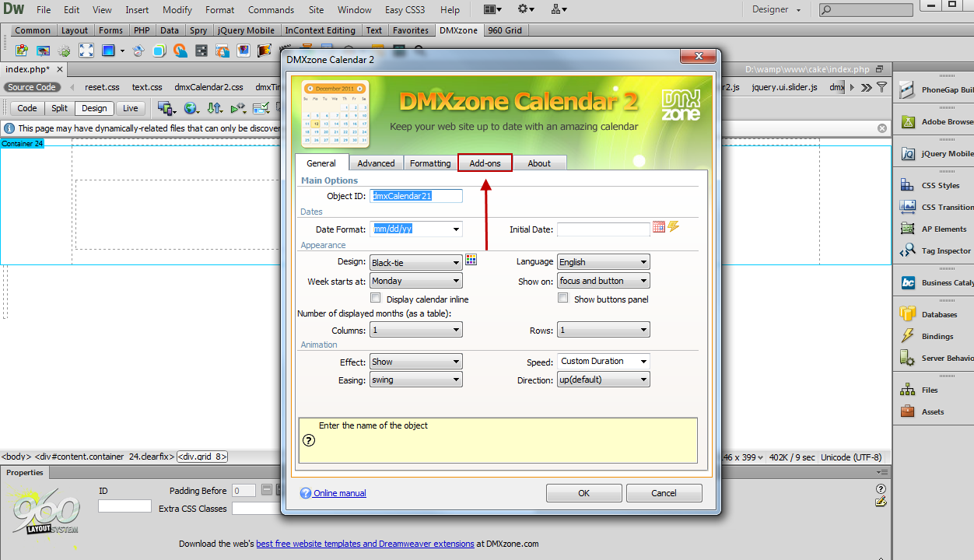Click the Initial Date input field
The height and width of the screenshot is (560, 974).
click(x=604, y=229)
